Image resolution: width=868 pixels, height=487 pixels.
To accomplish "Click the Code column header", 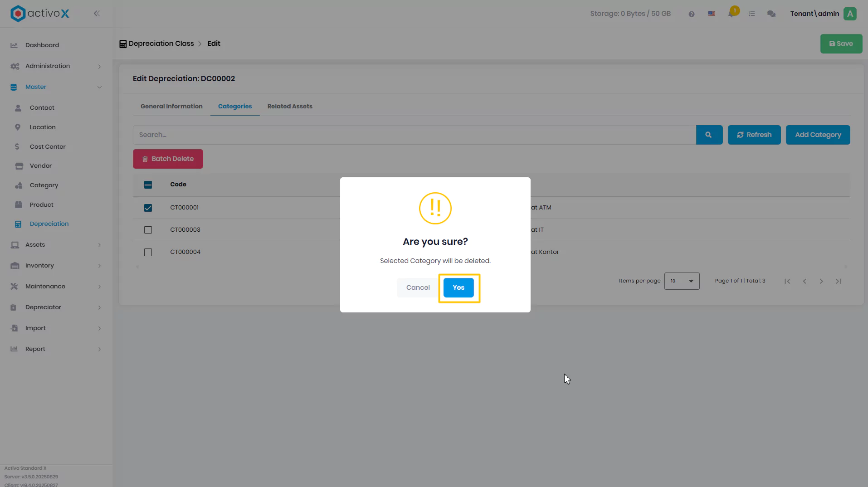I will pos(178,185).
